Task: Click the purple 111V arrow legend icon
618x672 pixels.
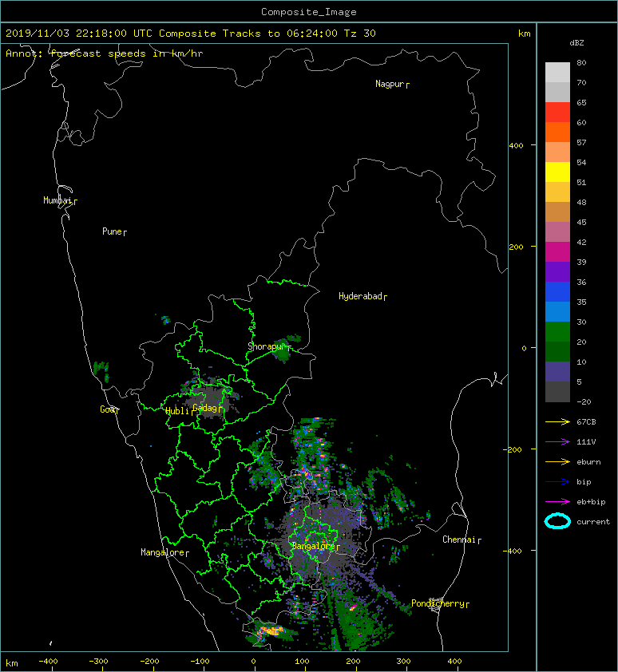Action: pyautogui.click(x=557, y=442)
